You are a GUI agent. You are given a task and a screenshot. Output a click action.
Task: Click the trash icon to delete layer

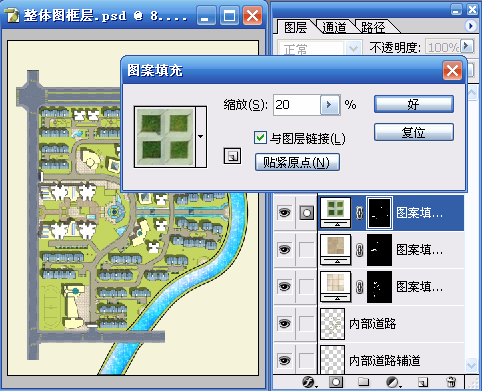point(451,382)
